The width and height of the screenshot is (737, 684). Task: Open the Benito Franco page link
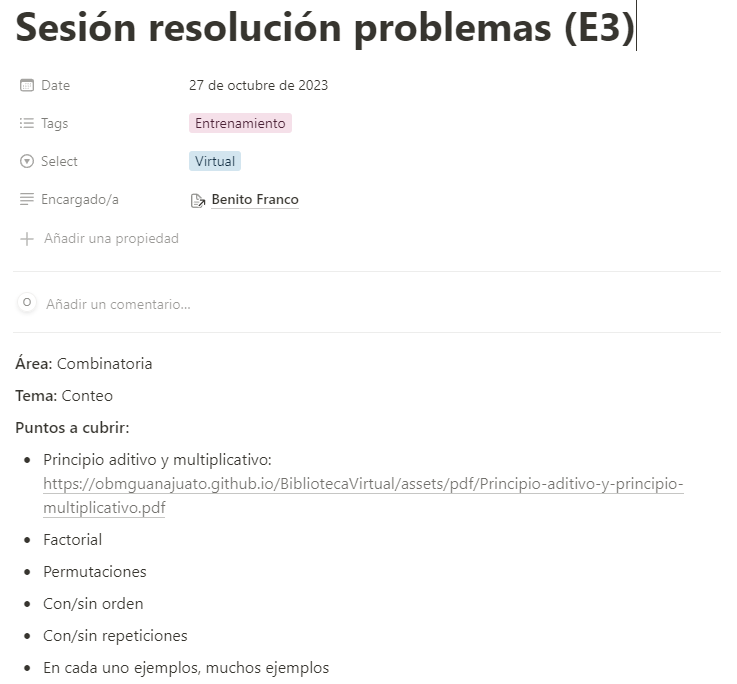point(255,199)
